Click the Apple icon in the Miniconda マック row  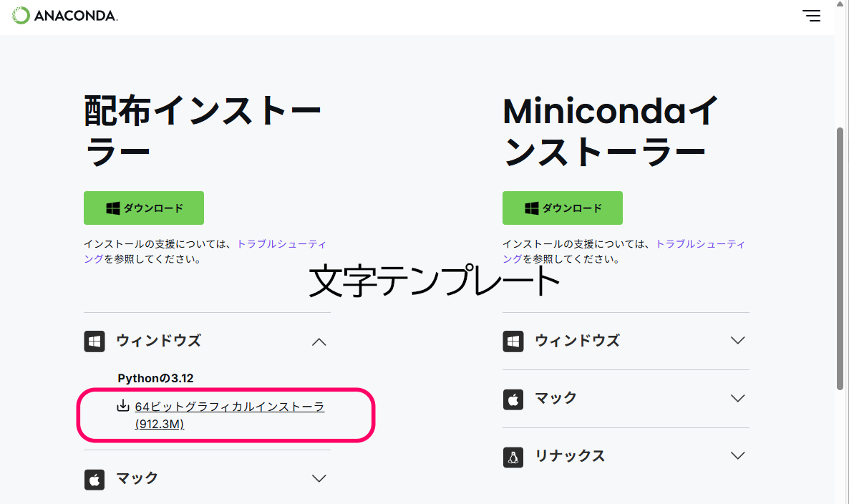(513, 399)
